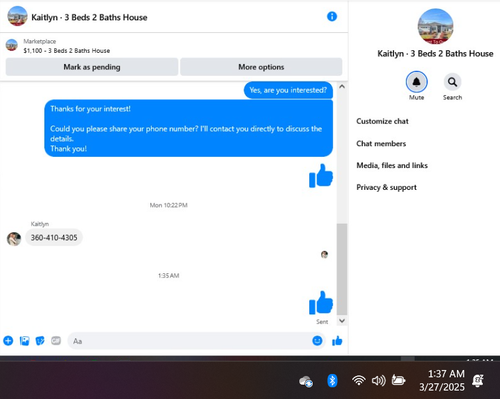500x399 pixels.
Task: Click the Mark as pending button
Action: [92, 67]
